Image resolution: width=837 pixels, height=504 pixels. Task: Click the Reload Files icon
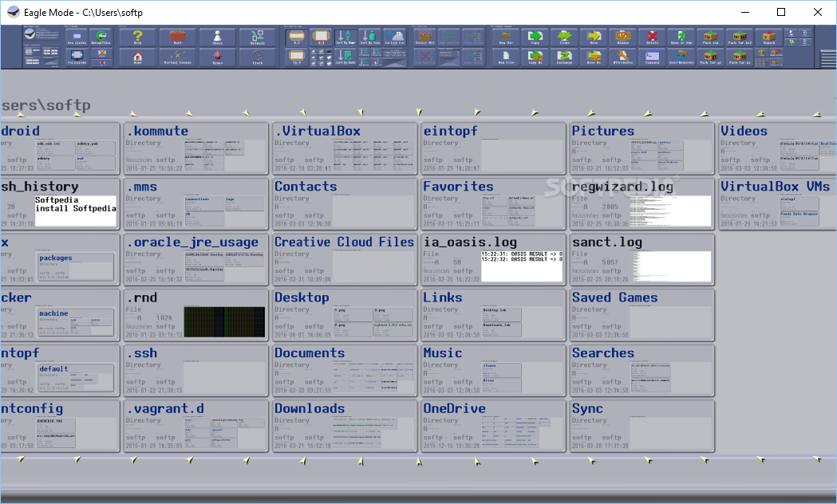pos(101,37)
